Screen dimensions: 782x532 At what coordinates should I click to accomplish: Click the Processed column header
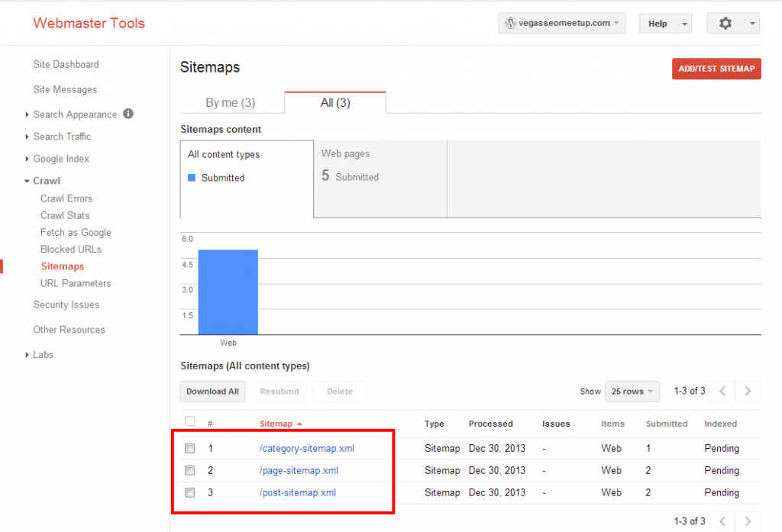tap(491, 424)
